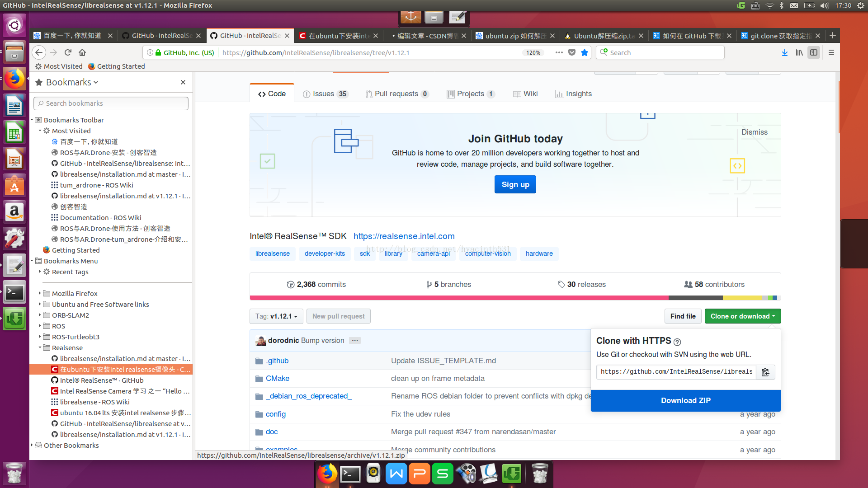The width and height of the screenshot is (868, 488).
Task: Open LibreOffice Writer in launcher
Action: coord(14,106)
